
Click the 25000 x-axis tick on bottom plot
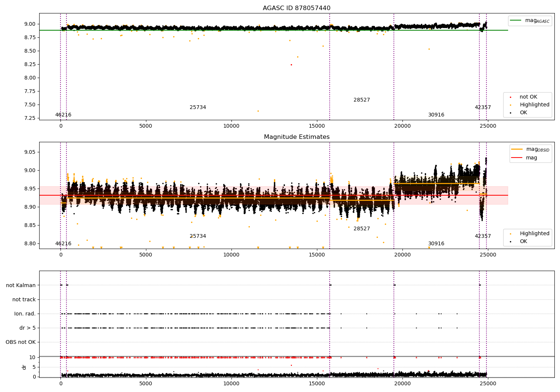coord(488,383)
